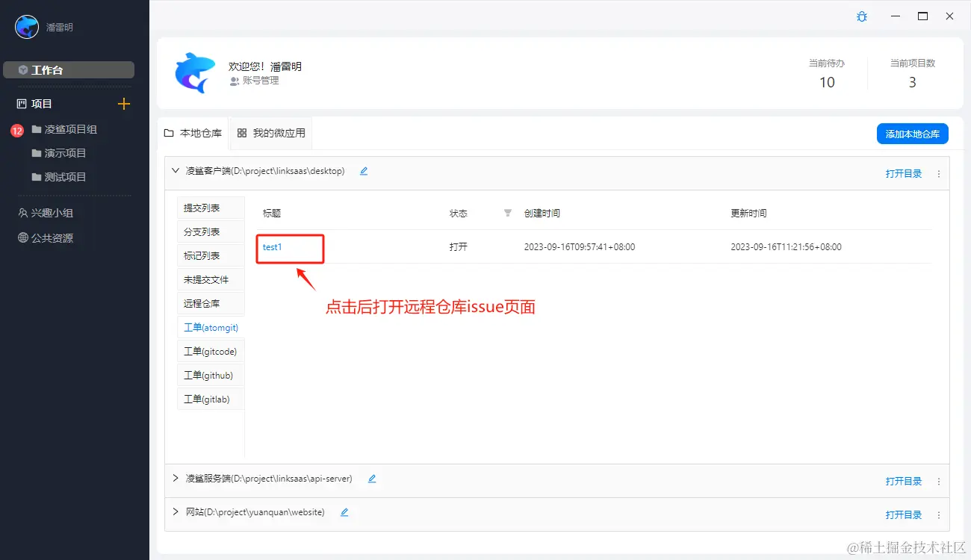Screen dimensions: 971x560
Task: Add a new project with the plus icon
Action: coord(124,104)
